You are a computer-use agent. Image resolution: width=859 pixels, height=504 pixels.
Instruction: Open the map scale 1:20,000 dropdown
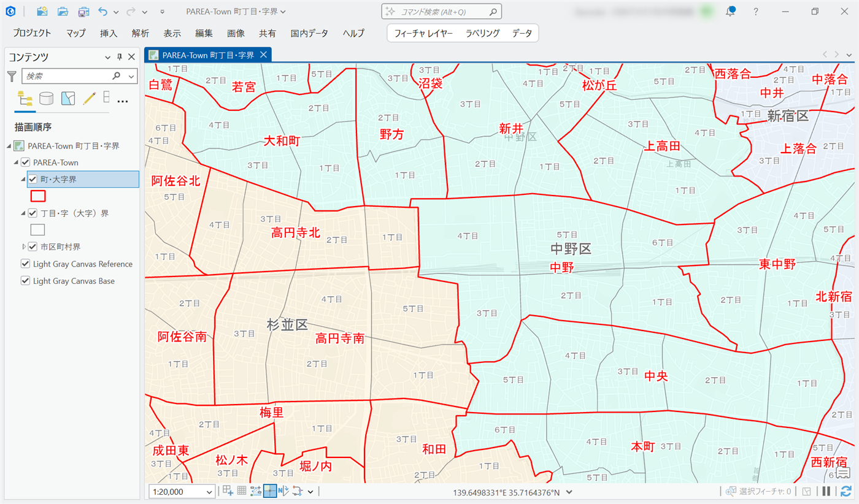click(x=210, y=492)
